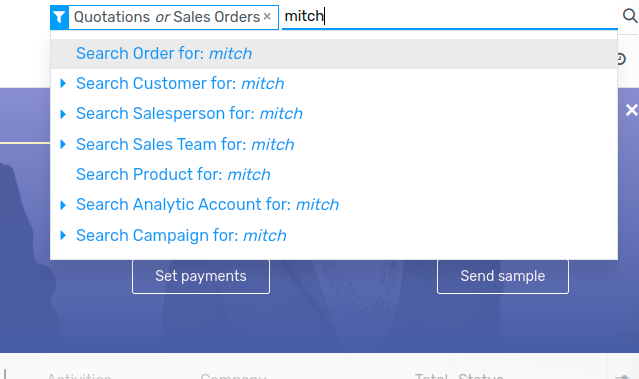The width and height of the screenshot is (639, 379).
Task: Click the magnifier search icon
Action: pos(630,16)
